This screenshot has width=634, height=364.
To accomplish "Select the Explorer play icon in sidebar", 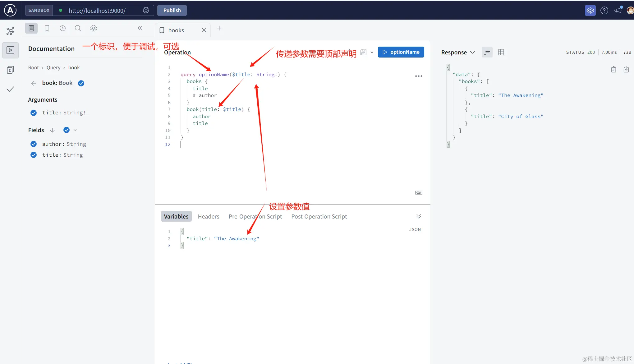I will [x=11, y=50].
